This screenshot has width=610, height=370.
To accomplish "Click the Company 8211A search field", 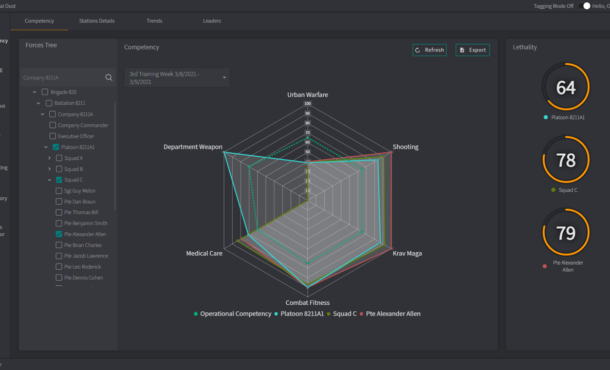I will click(x=62, y=78).
